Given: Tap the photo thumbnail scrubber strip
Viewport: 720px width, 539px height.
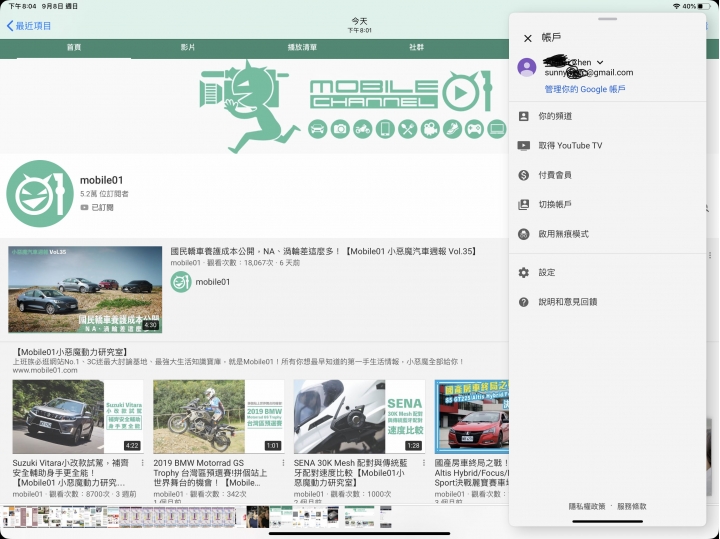Looking at the screenshot, I should [x=197, y=517].
